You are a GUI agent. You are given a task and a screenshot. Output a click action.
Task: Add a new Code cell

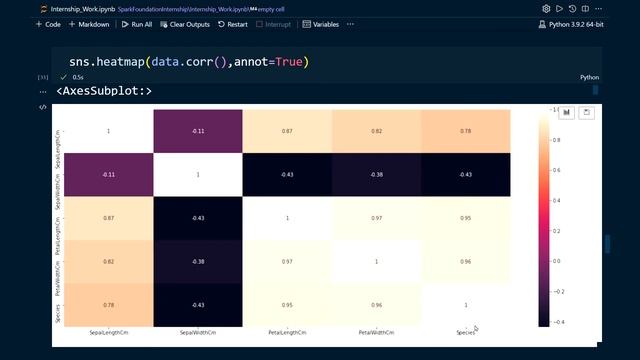[48, 24]
